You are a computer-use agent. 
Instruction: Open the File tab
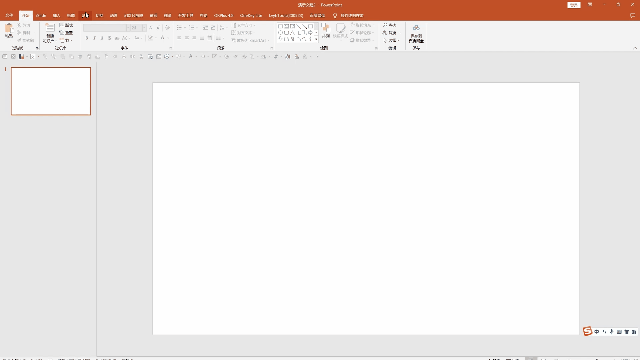coord(9,16)
